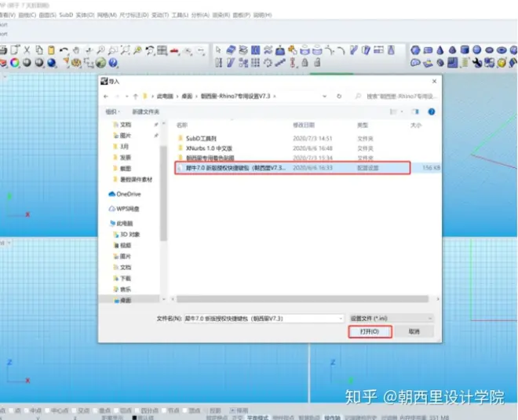Image resolution: width=518 pixels, height=420 pixels.
Task: Click the 取消 button
Action: 414,331
